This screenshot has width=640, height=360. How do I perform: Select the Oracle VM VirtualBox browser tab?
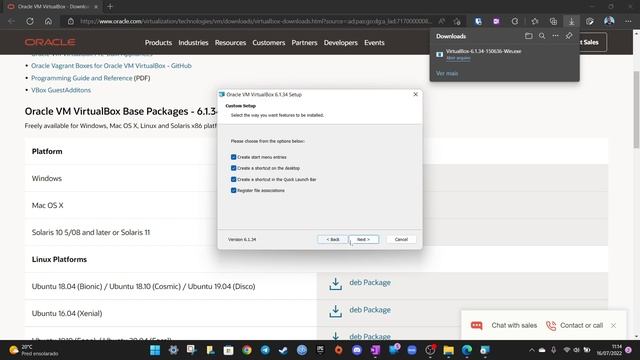click(53, 7)
